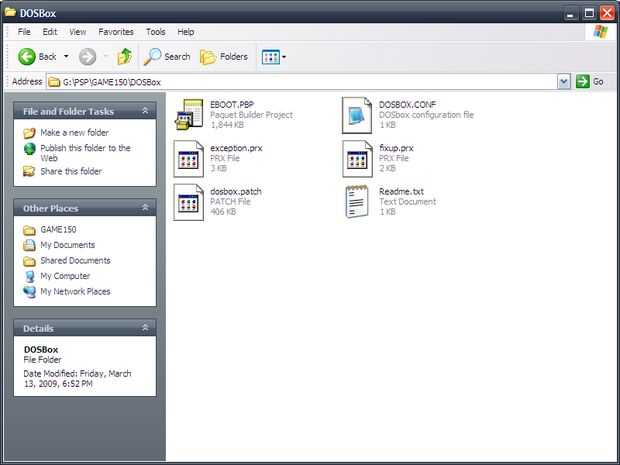Expand the address bar dropdown list
This screenshot has height=465, width=620.
tap(564, 82)
